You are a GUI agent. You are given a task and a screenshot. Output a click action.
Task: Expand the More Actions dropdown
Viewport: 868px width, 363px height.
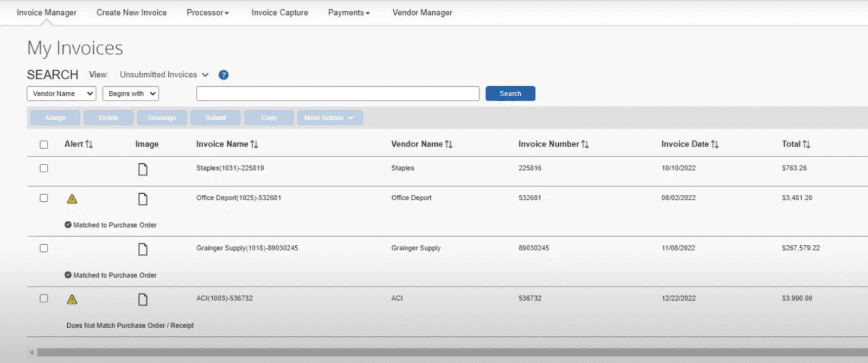click(x=330, y=118)
